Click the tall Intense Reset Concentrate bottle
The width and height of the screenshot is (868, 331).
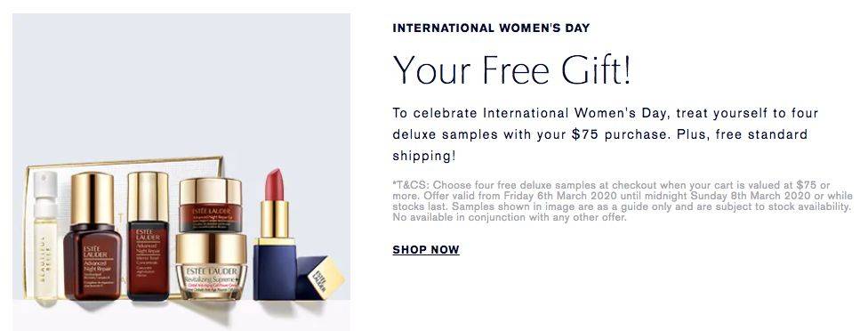149,237
